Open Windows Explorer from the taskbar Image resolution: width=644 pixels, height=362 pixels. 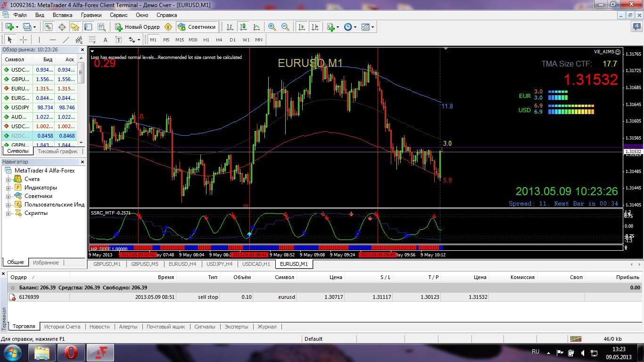pos(42,353)
